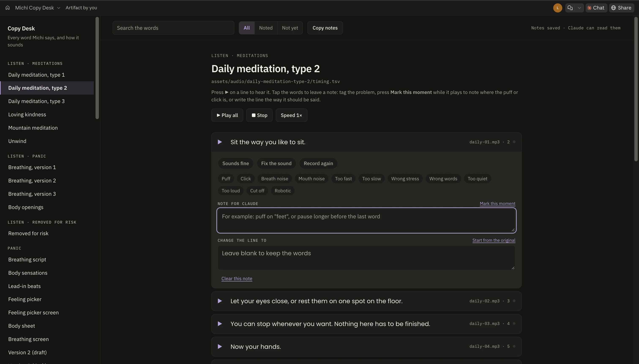Toggle the Fix the sound tag
This screenshot has width=639, height=364.
[276, 163]
